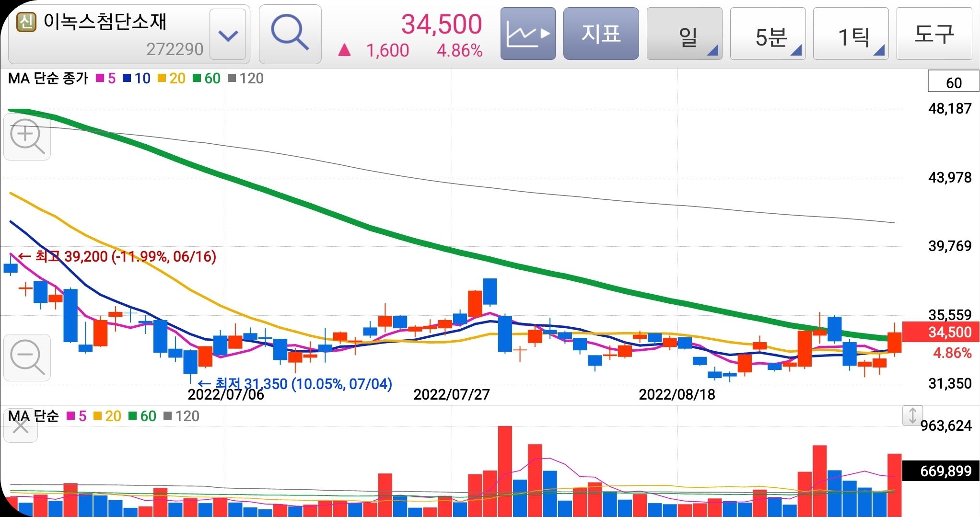Click the 최고 39,200 high annotation
This screenshot has width=980, height=517.
click(x=117, y=256)
